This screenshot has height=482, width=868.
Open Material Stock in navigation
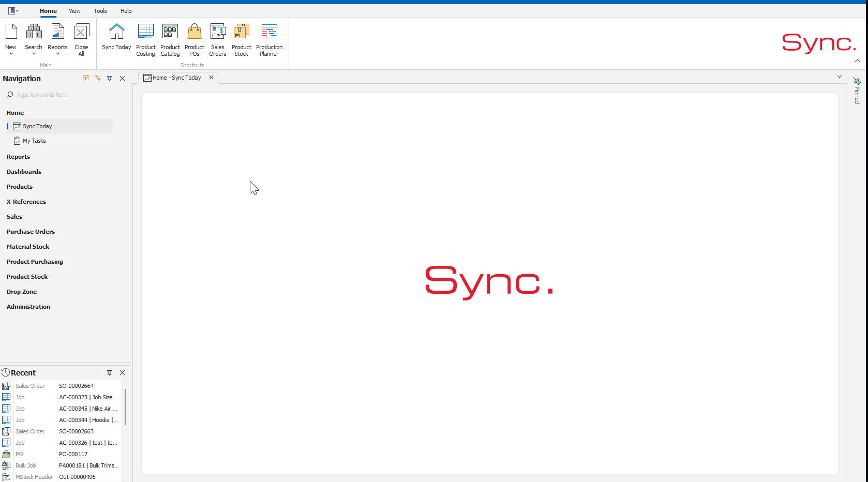pos(28,247)
